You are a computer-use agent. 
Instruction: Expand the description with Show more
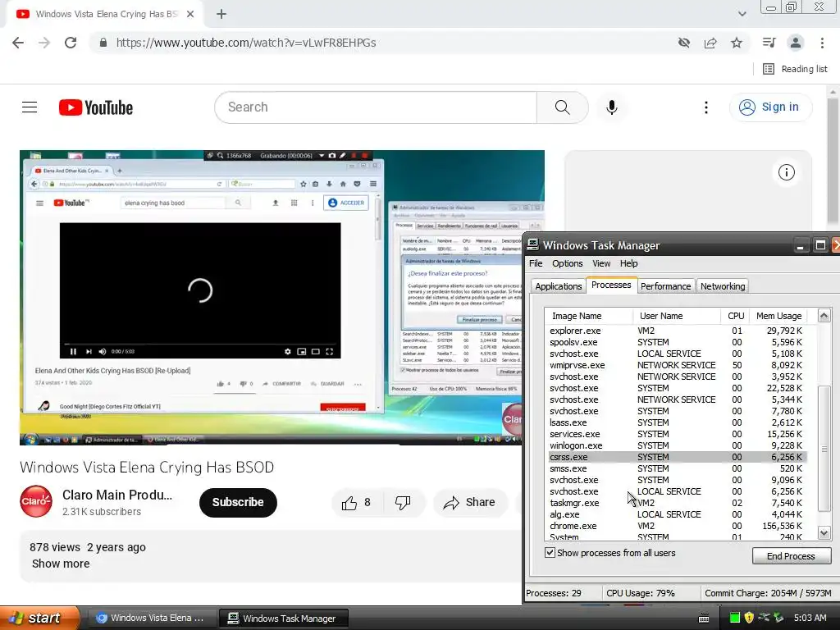pos(61,564)
